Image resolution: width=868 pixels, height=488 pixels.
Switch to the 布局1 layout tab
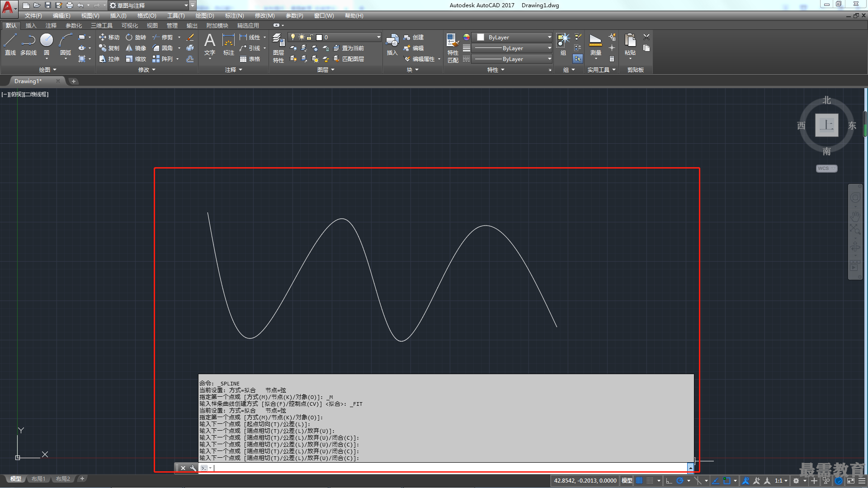tap(38, 479)
